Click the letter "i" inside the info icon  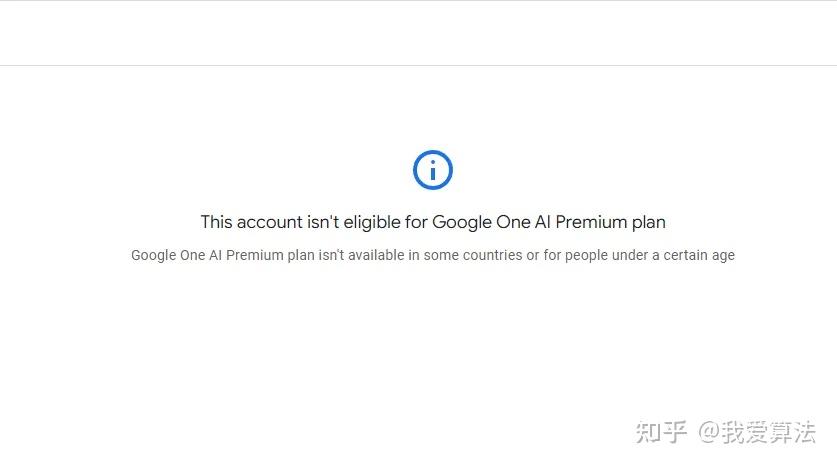433,170
